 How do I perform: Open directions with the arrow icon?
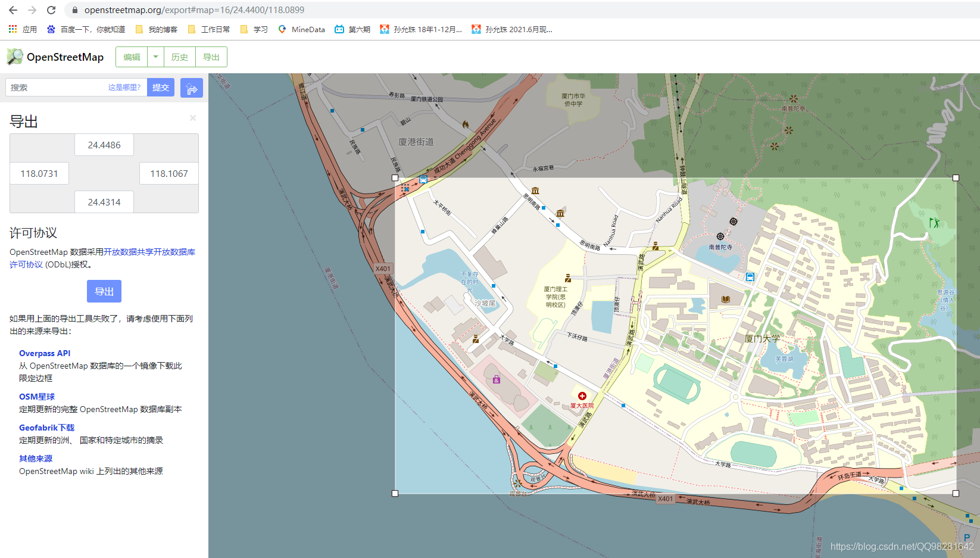tap(192, 88)
